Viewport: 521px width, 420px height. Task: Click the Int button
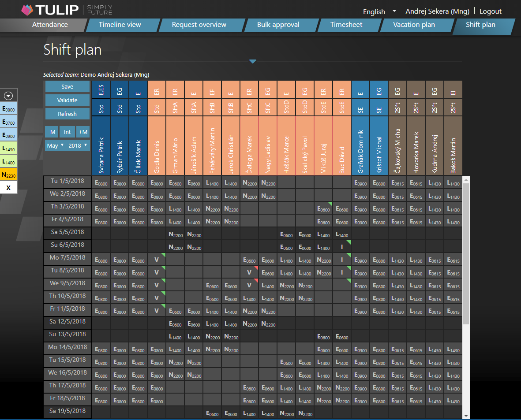point(67,132)
